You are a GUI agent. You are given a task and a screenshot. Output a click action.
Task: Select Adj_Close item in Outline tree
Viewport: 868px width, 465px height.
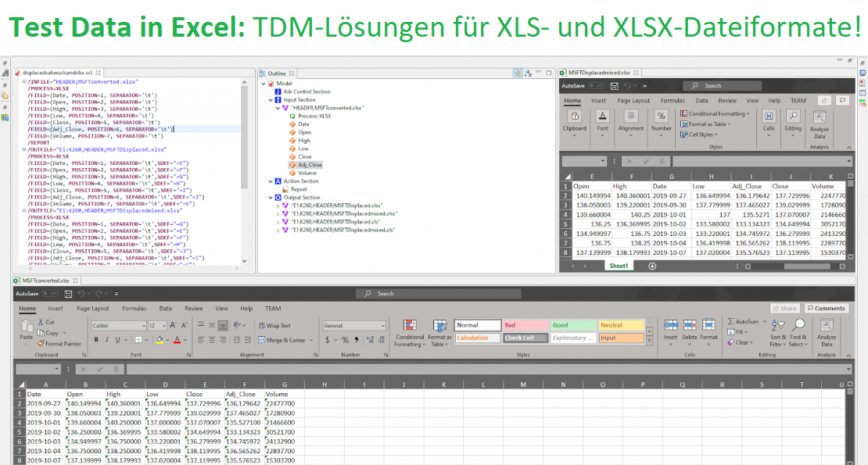(305, 165)
